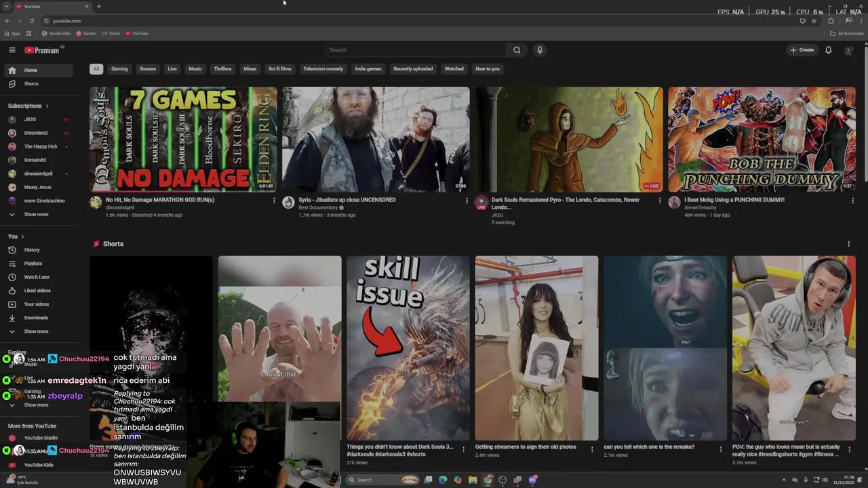Image resolution: width=868 pixels, height=488 pixels.
Task: Open The Happy Hob channel
Action: (x=39, y=146)
